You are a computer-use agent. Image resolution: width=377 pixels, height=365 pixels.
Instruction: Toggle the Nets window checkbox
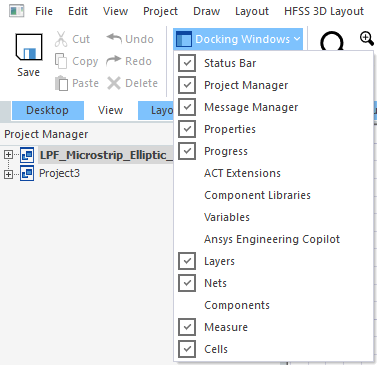187,283
